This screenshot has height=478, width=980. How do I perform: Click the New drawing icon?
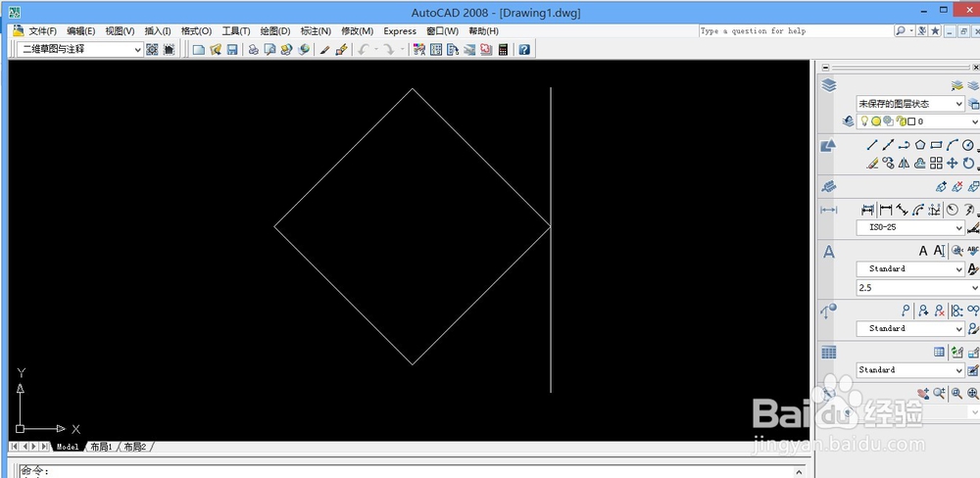pyautogui.click(x=199, y=49)
